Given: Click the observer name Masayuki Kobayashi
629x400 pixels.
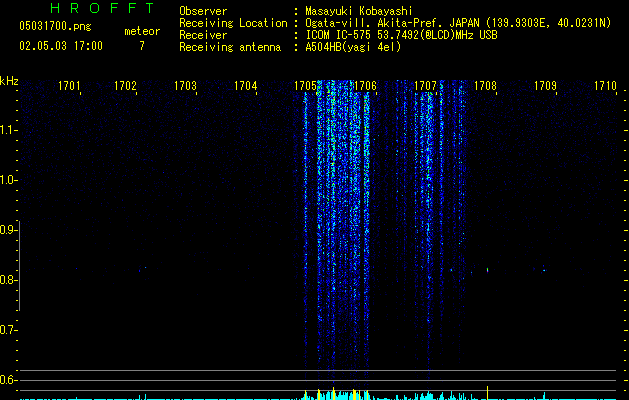Looking at the screenshot, I should pos(359,11).
